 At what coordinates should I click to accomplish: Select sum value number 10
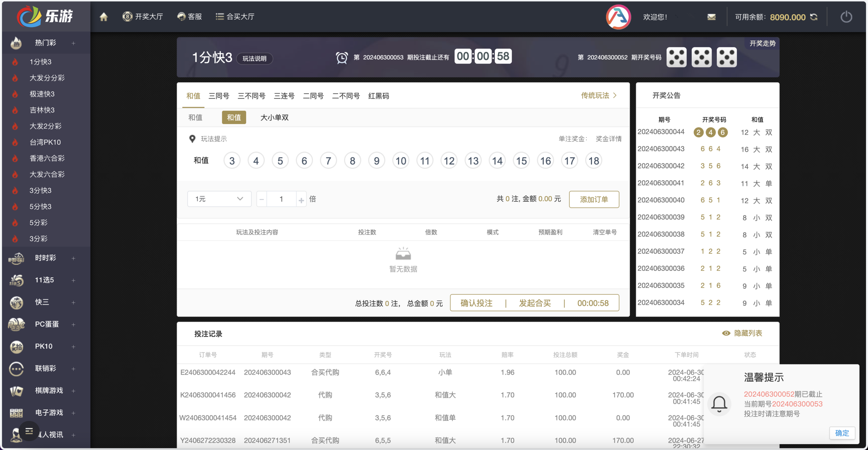[401, 161]
